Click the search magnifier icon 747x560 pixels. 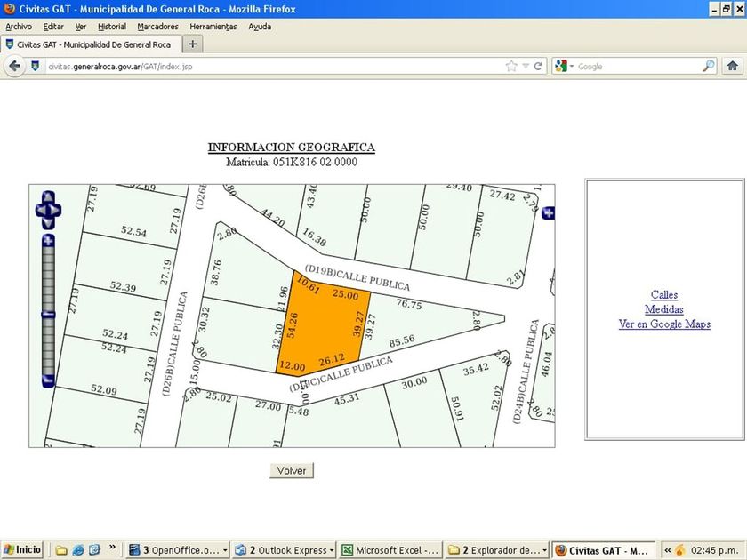click(x=709, y=66)
